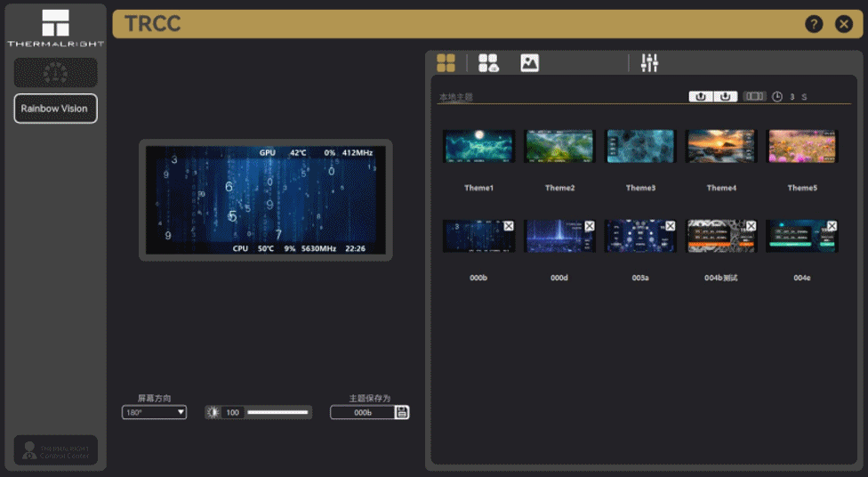Click the brightness sun icon

pos(213,412)
